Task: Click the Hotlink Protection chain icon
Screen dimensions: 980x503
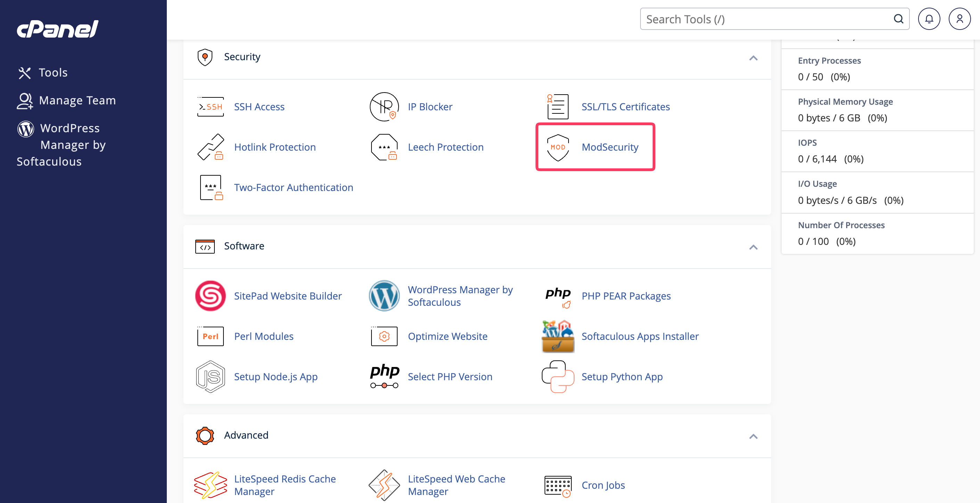Action: tap(210, 147)
